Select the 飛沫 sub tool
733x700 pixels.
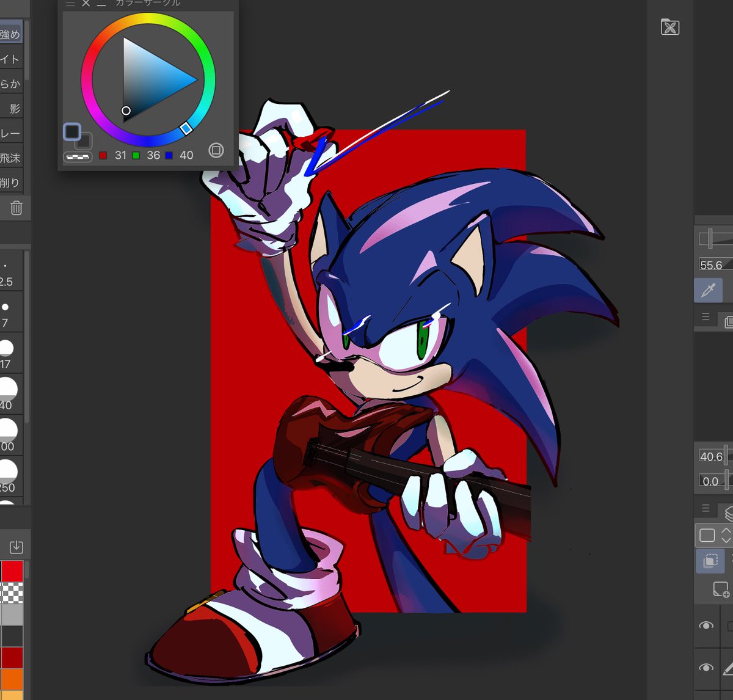[12, 158]
